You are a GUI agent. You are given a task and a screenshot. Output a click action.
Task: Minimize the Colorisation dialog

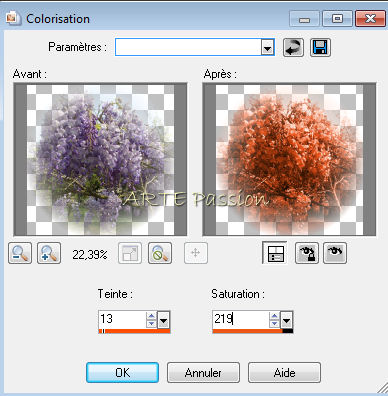tap(304, 19)
